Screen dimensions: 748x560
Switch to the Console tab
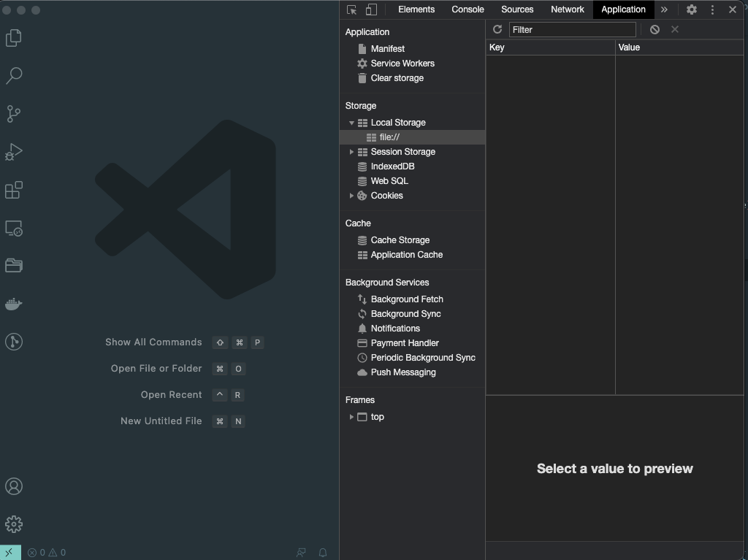[467, 9]
